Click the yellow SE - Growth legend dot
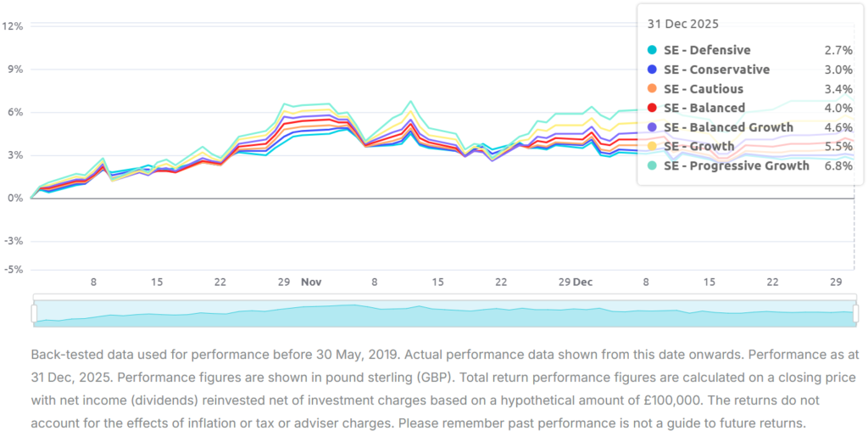This screenshot has width=868, height=431. tap(652, 147)
